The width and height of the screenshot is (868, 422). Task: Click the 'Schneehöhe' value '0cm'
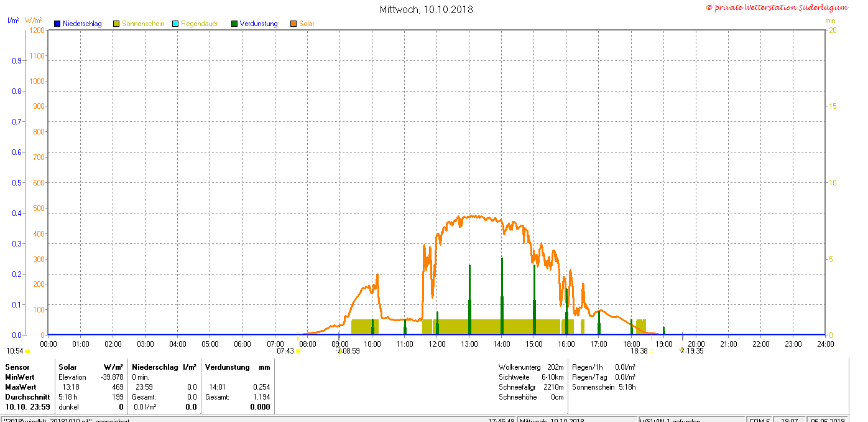click(x=557, y=397)
